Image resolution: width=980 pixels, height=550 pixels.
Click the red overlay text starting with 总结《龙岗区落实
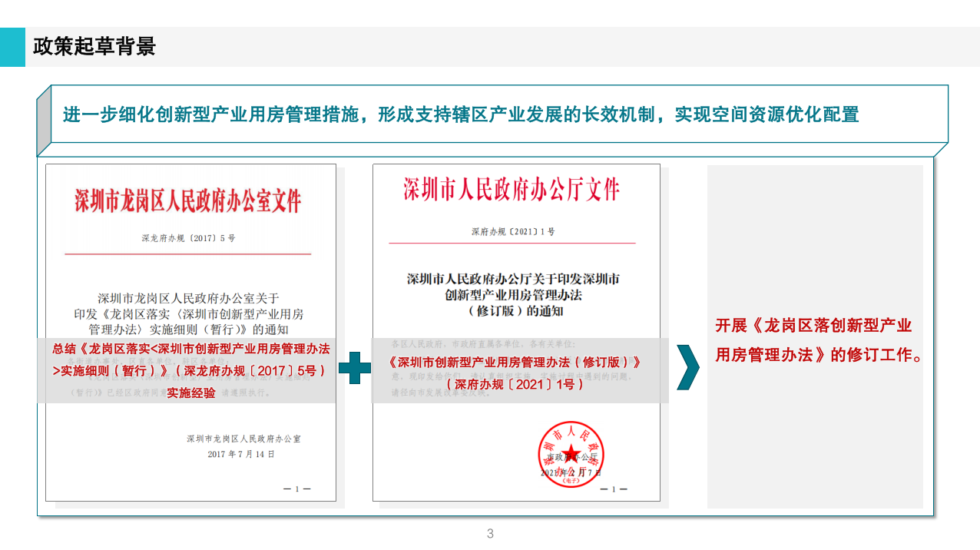click(x=191, y=370)
